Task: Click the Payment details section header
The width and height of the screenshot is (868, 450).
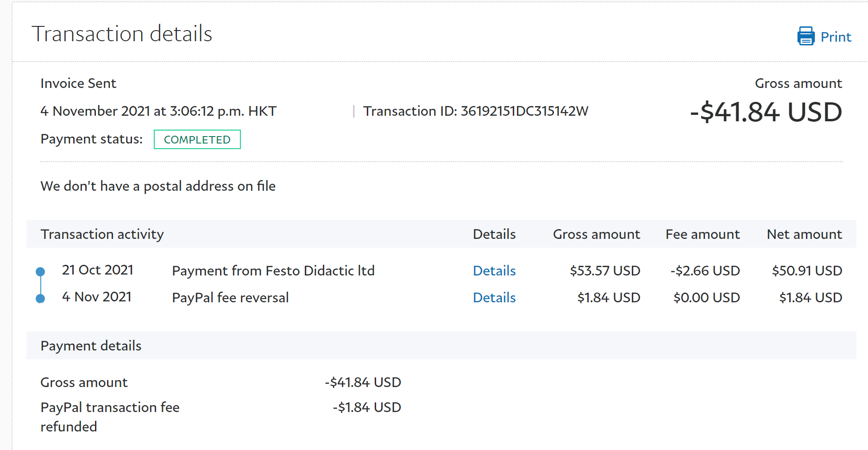Action: [x=91, y=346]
